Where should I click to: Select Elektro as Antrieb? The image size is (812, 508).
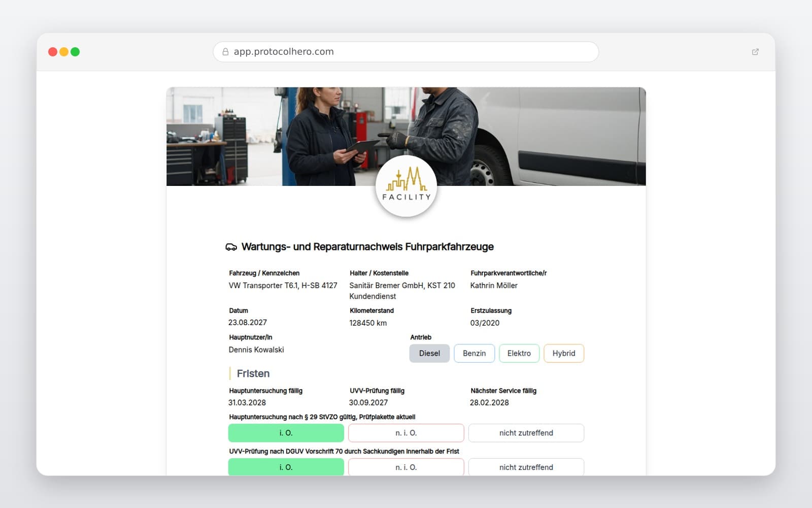click(x=519, y=354)
